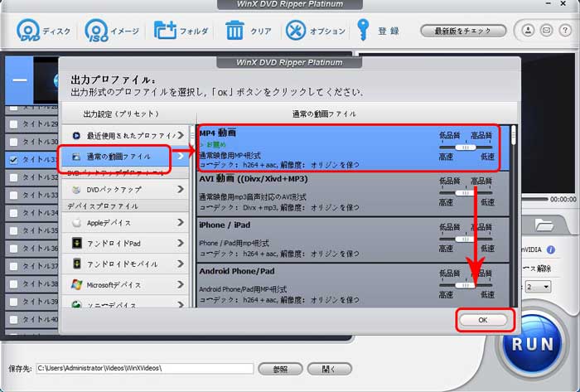Screen dimensions: 580x392
Task: Select DVDバックアップ category
Action: (x=125, y=190)
